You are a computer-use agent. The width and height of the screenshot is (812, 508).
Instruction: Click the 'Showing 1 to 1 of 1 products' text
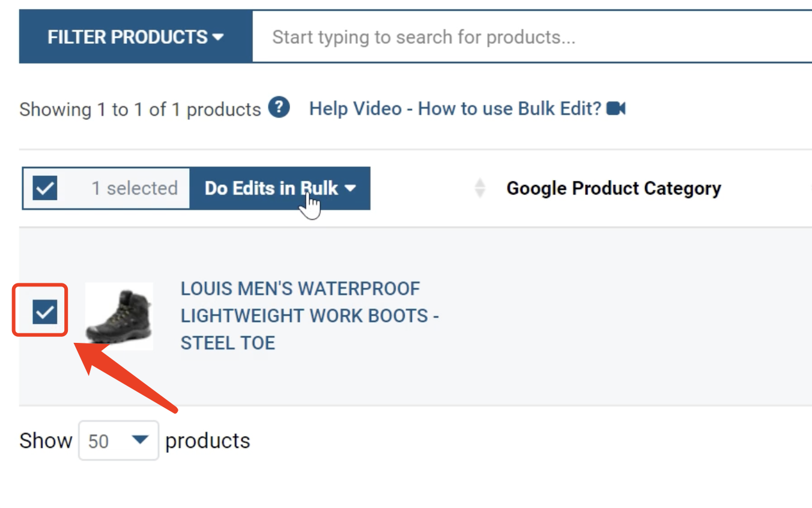(x=140, y=110)
